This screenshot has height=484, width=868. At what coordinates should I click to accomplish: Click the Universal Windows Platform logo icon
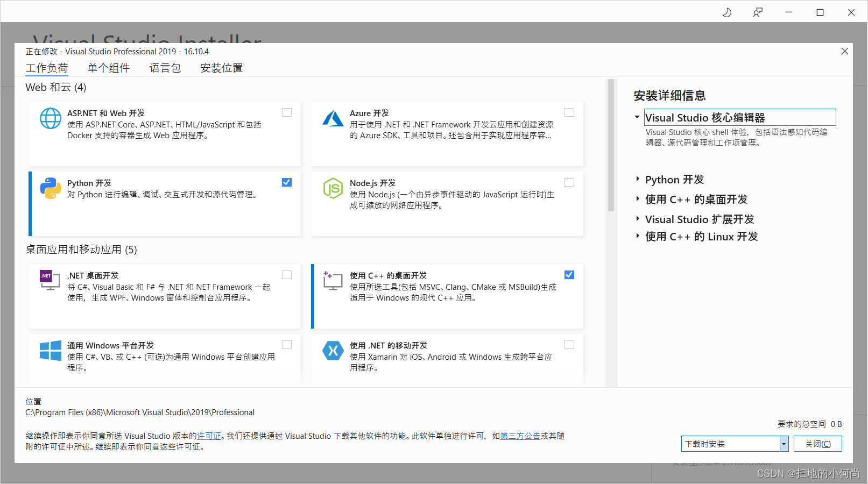[x=51, y=351]
